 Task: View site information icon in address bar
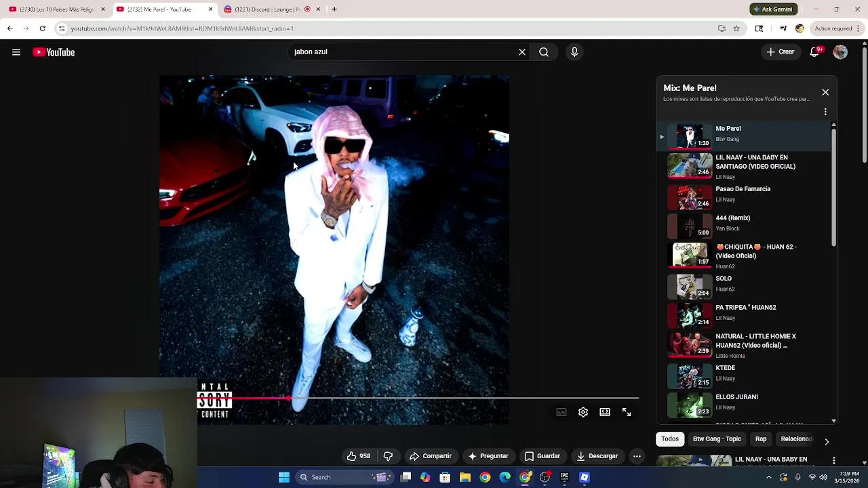pos(62,28)
